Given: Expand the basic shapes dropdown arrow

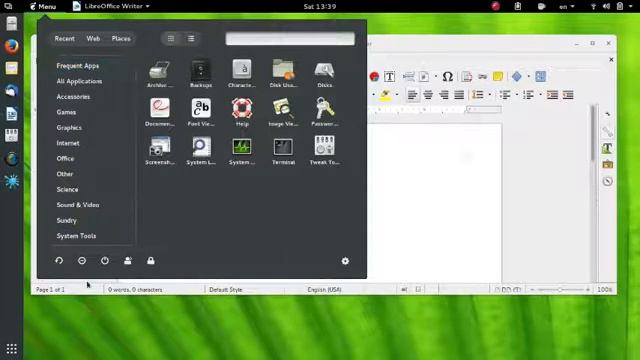Looking at the screenshot, I should 528,76.
